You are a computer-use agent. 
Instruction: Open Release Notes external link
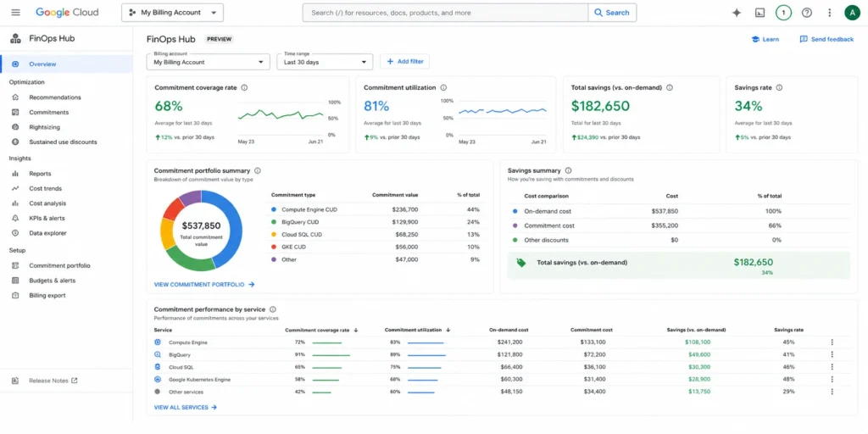coord(46,381)
